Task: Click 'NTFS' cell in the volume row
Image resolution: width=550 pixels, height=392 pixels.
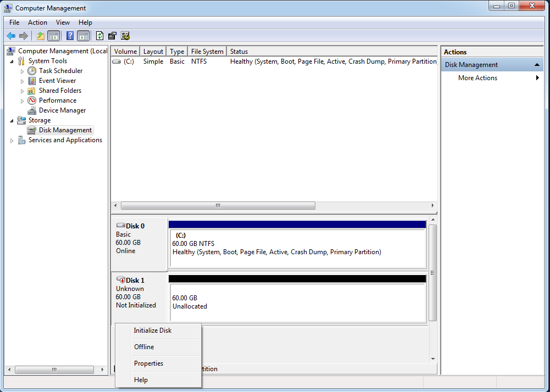Action: click(x=199, y=61)
